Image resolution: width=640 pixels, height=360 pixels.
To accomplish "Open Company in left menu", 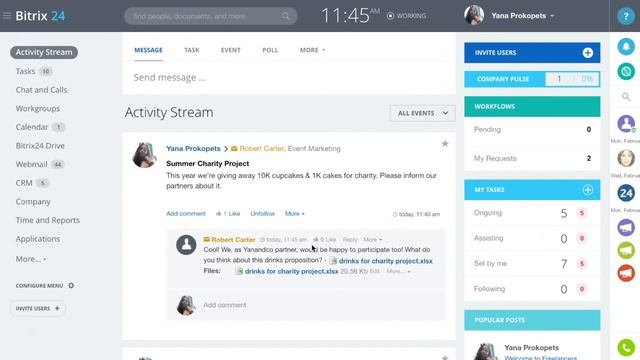I will [33, 202].
